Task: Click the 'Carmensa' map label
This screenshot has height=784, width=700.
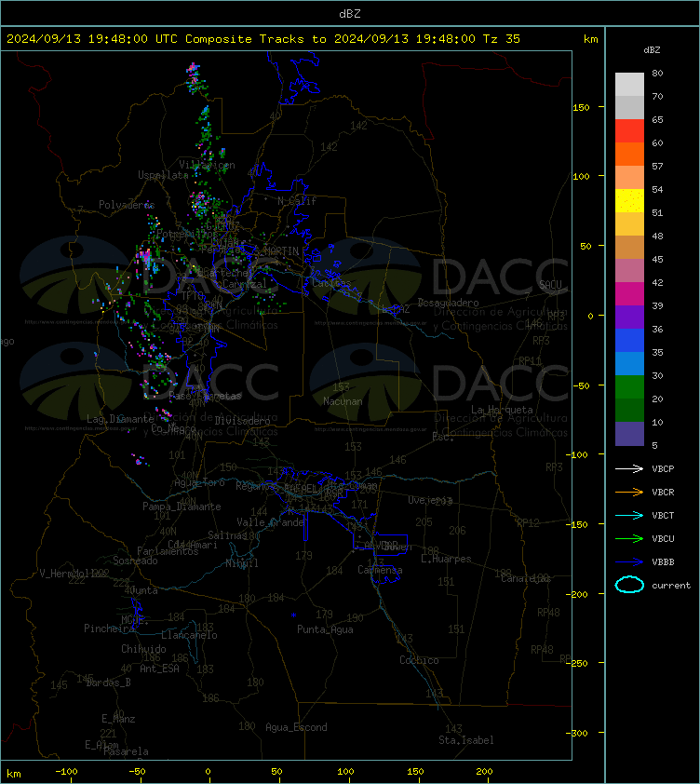Action: click(x=380, y=570)
